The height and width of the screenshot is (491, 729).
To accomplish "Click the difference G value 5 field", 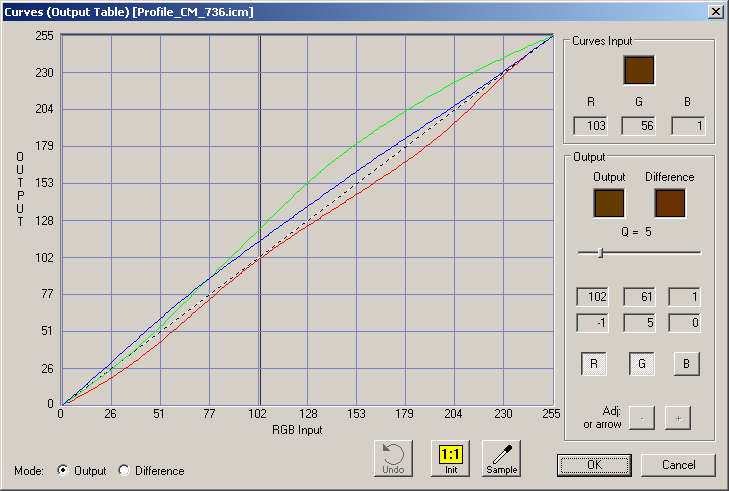I will [x=639, y=323].
